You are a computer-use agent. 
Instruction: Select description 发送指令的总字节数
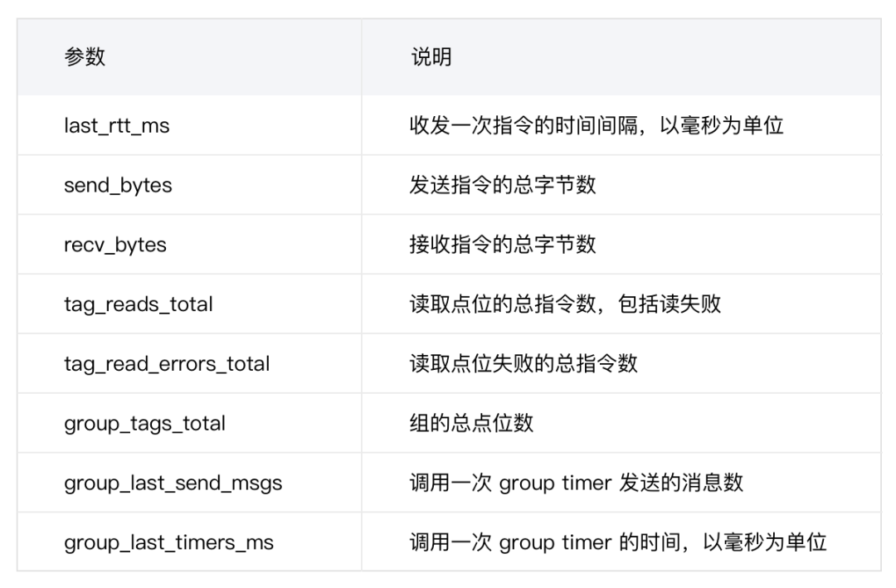tap(503, 185)
